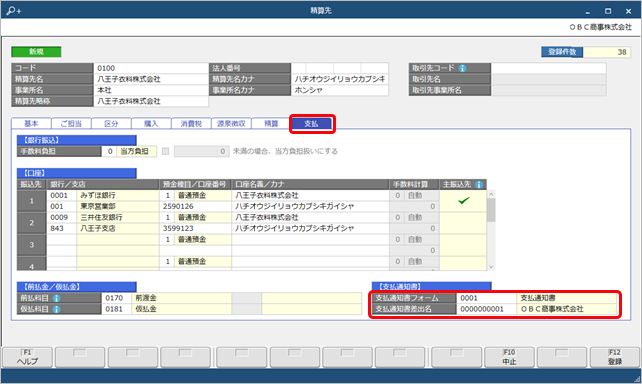
Task: Select row header 1 in 口座 table
Action: (32, 201)
